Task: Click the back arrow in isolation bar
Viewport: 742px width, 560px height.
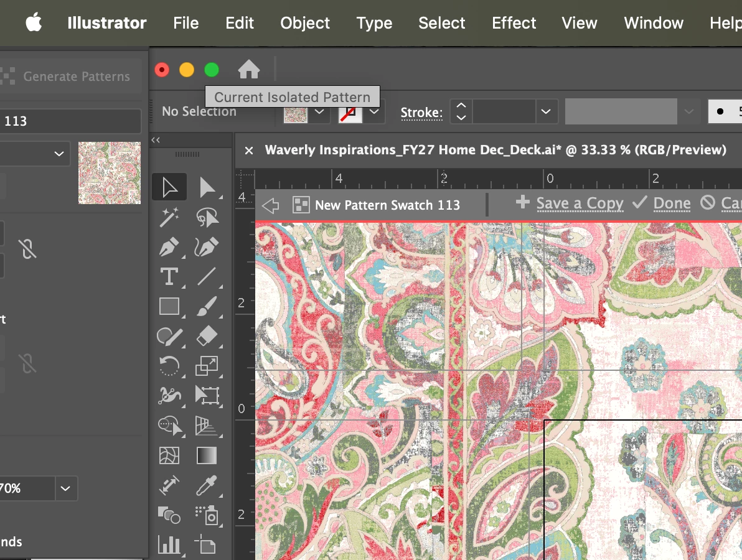Action: coord(271,205)
